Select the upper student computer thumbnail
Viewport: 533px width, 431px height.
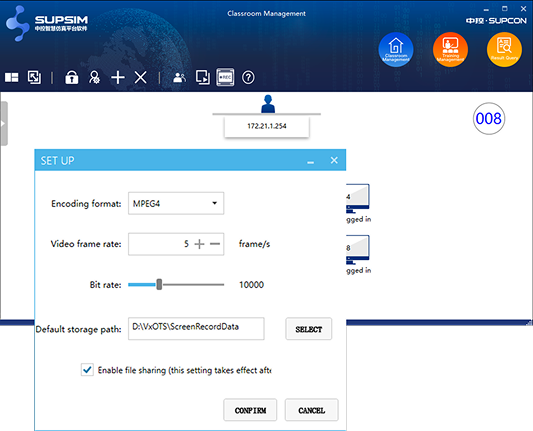(358, 199)
